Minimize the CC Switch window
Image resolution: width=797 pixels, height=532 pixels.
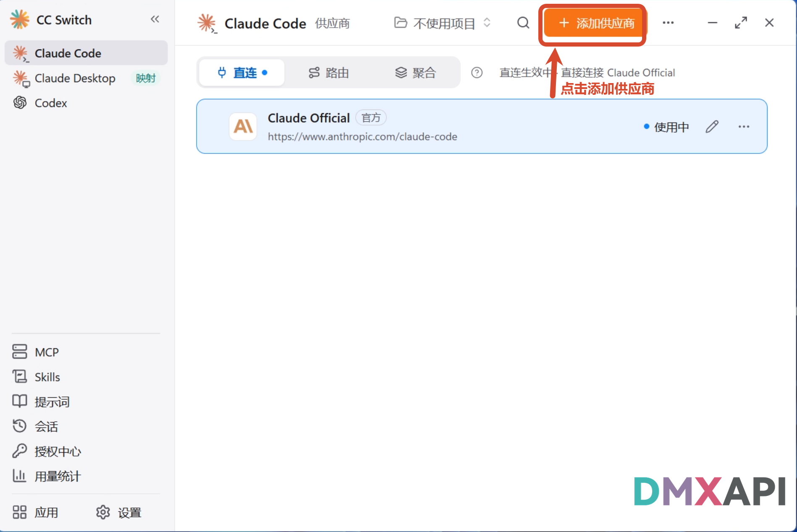point(712,23)
